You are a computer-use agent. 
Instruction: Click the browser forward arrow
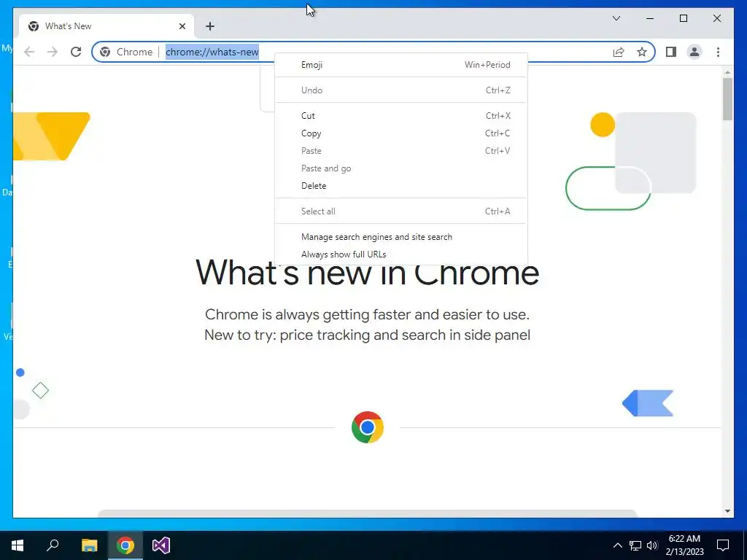click(x=53, y=52)
